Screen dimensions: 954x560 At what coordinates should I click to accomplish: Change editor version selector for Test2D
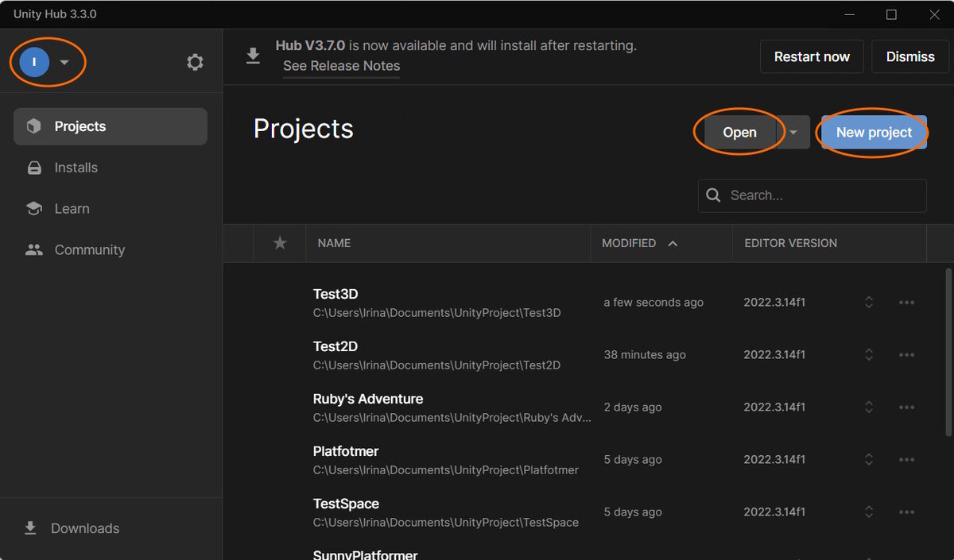[x=869, y=355]
